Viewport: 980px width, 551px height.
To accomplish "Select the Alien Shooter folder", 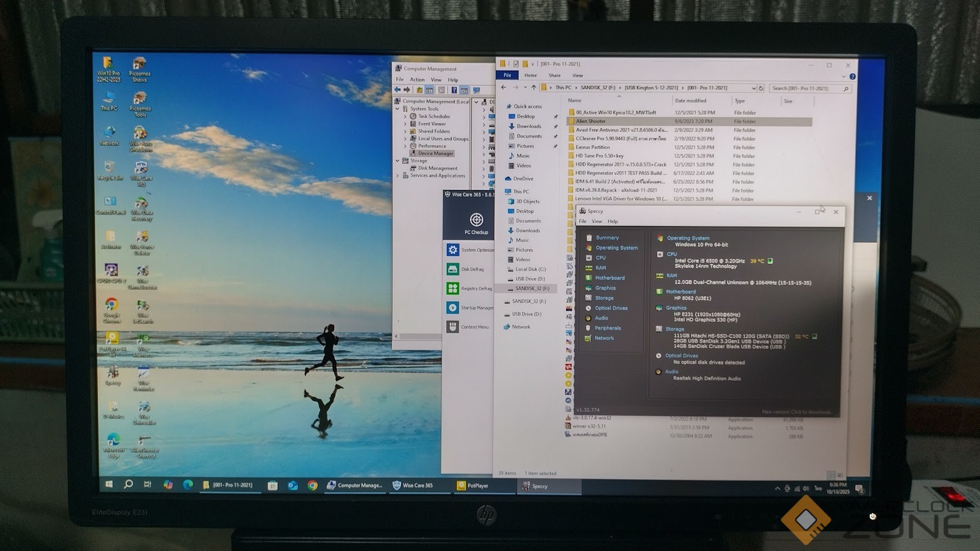I will coord(591,121).
